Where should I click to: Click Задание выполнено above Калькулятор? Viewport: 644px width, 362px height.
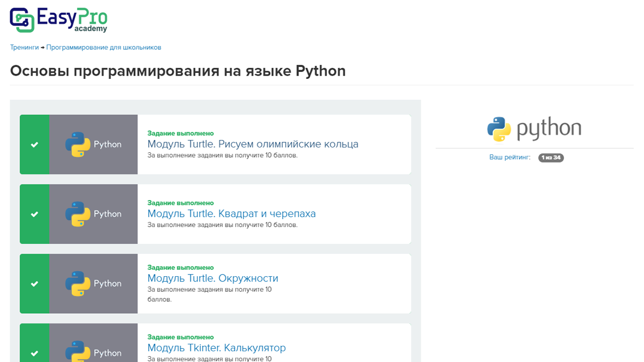(x=181, y=337)
